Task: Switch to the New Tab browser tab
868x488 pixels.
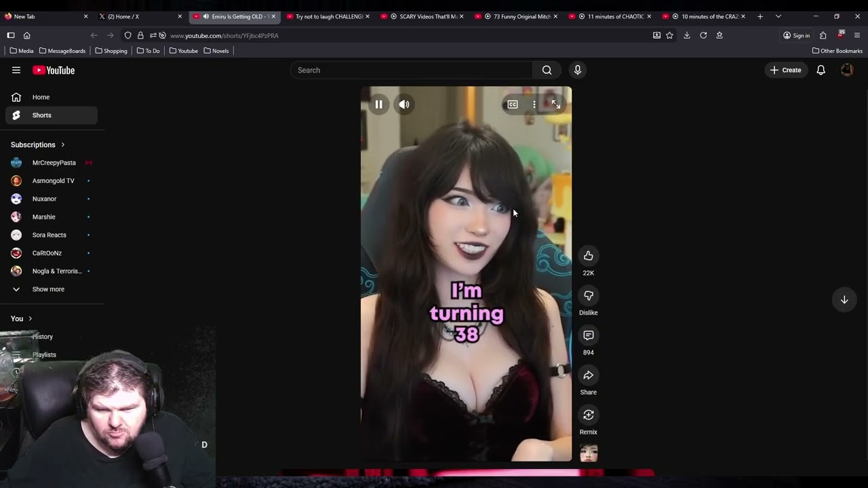Action: [46, 16]
